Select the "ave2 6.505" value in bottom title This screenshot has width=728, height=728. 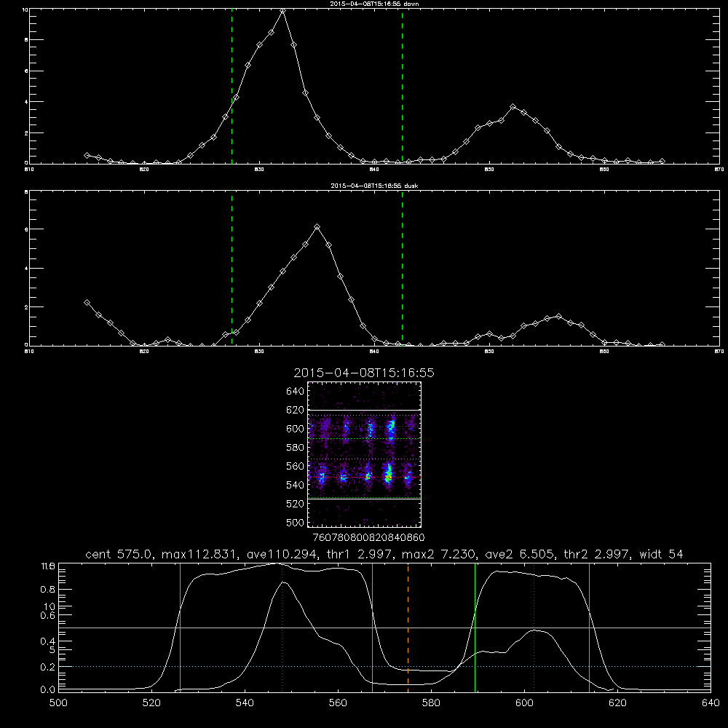(x=520, y=554)
